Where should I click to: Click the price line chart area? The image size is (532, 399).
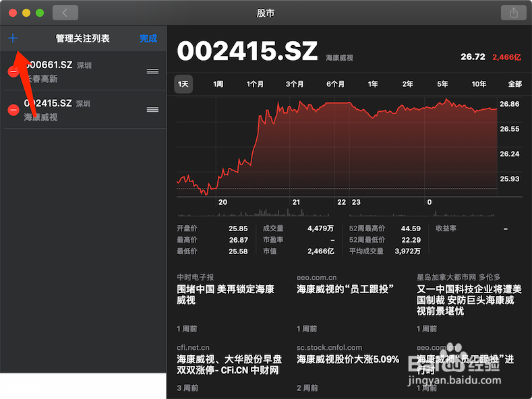click(x=337, y=146)
